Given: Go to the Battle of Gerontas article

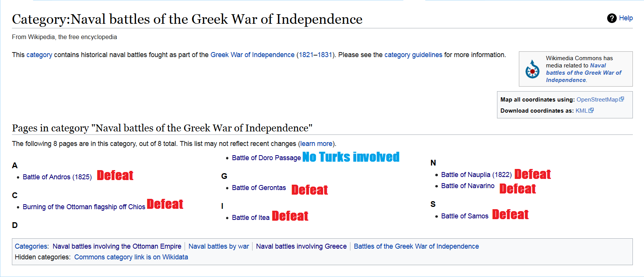Looking at the screenshot, I should [x=259, y=188].
